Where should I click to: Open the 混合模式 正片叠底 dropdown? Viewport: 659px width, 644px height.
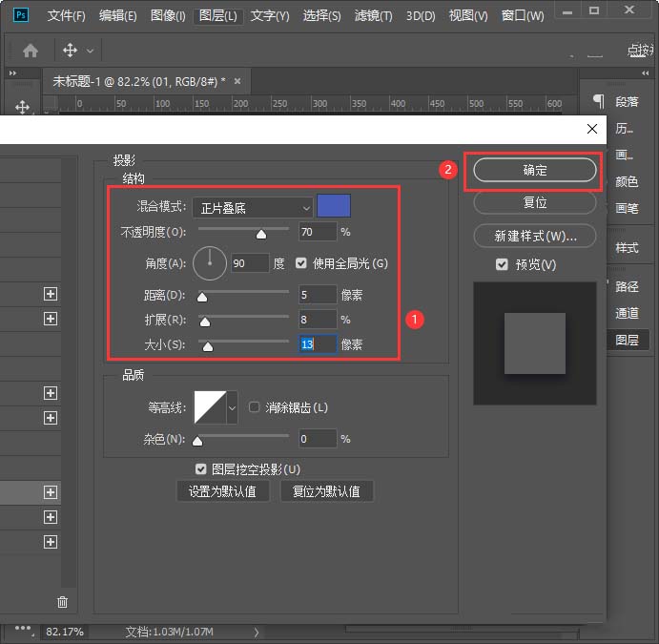pos(253,208)
